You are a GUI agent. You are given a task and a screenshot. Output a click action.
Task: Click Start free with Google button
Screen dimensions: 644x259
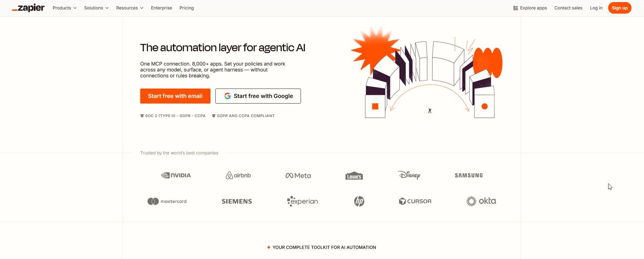(x=258, y=96)
